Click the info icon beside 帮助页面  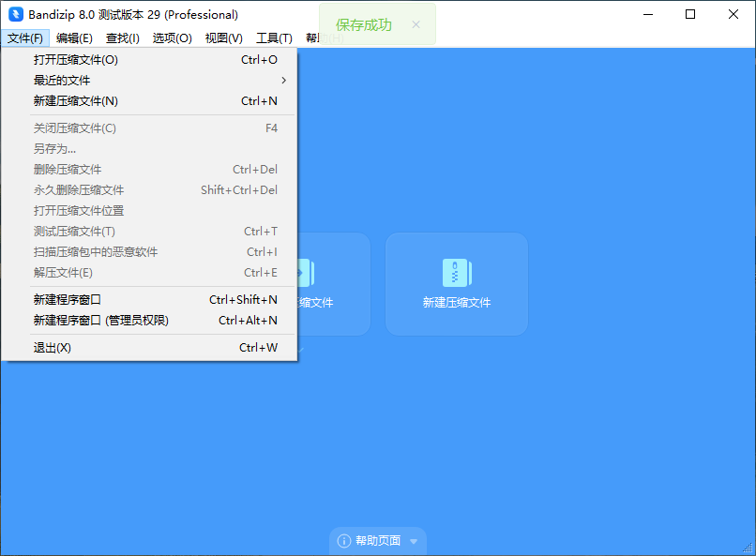[344, 541]
